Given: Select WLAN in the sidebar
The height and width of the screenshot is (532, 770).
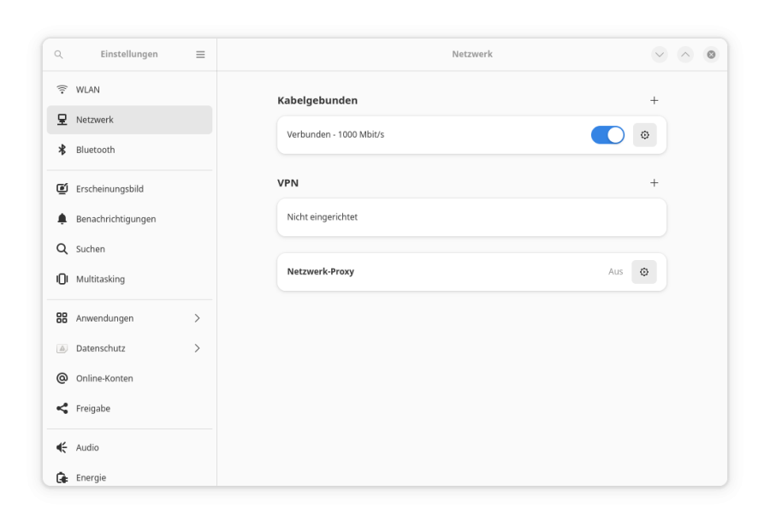Looking at the screenshot, I should pyautogui.click(x=130, y=90).
